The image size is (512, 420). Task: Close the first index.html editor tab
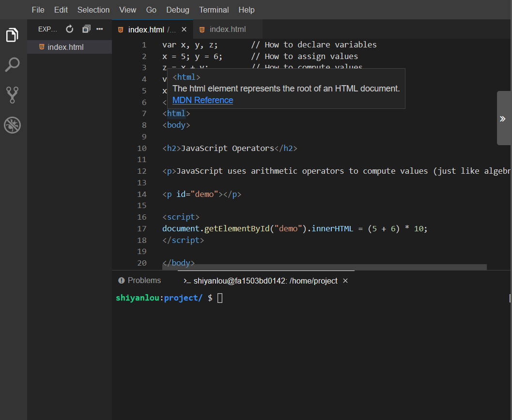pos(184,30)
